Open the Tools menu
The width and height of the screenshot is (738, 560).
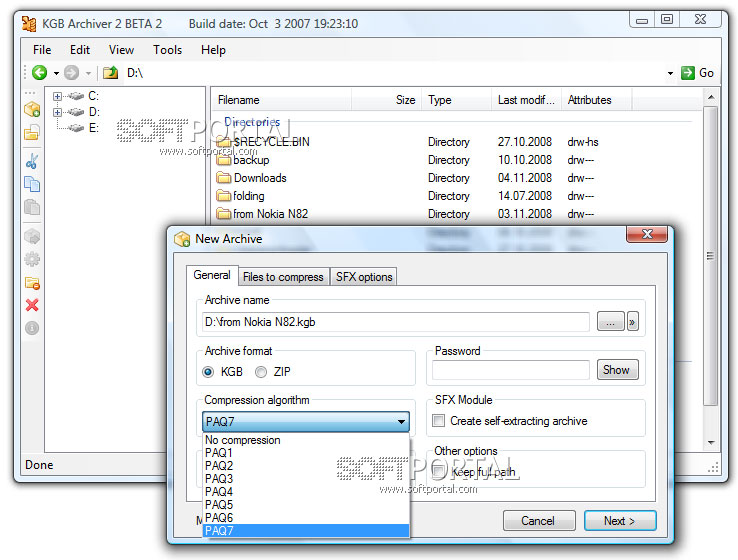168,50
